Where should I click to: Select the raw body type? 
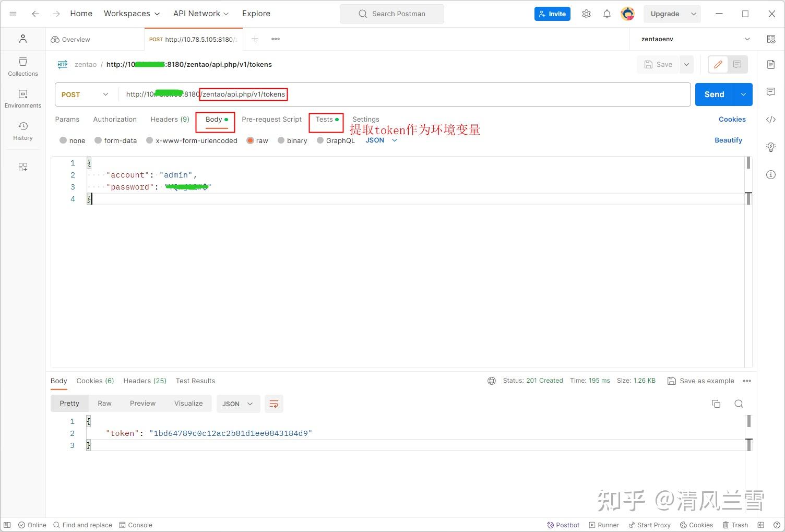pyautogui.click(x=257, y=140)
